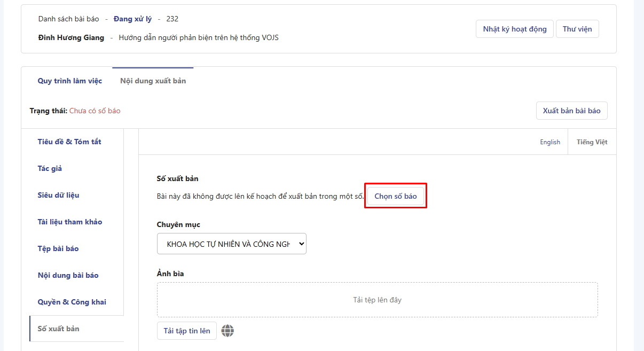This screenshot has height=351, width=644.
Task: Navigate to Tệp bài báo section
Action: click(x=58, y=248)
